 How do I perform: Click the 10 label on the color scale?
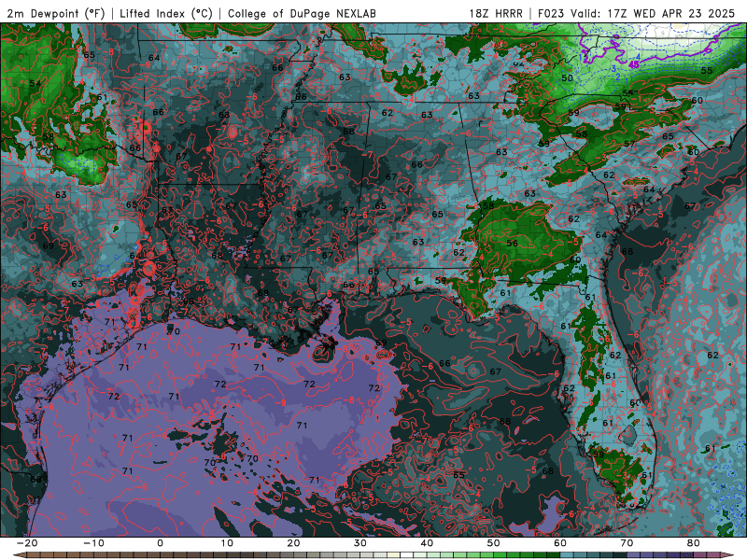tap(227, 543)
